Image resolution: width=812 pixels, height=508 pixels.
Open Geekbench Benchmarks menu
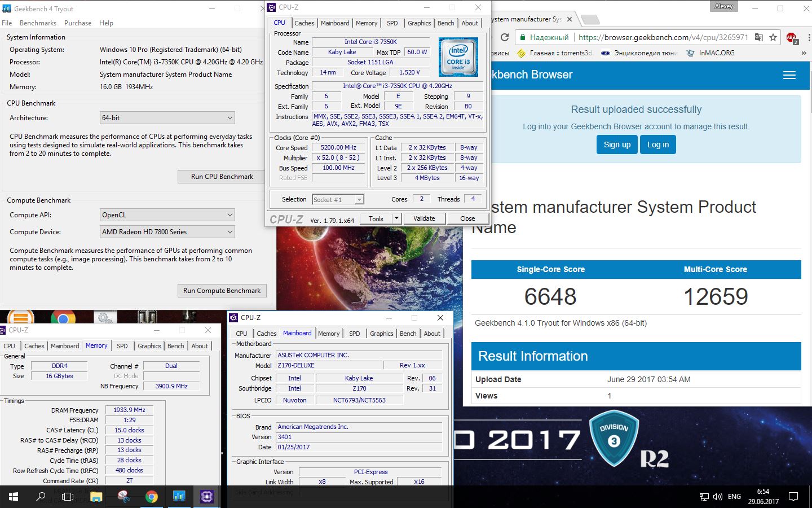click(38, 23)
